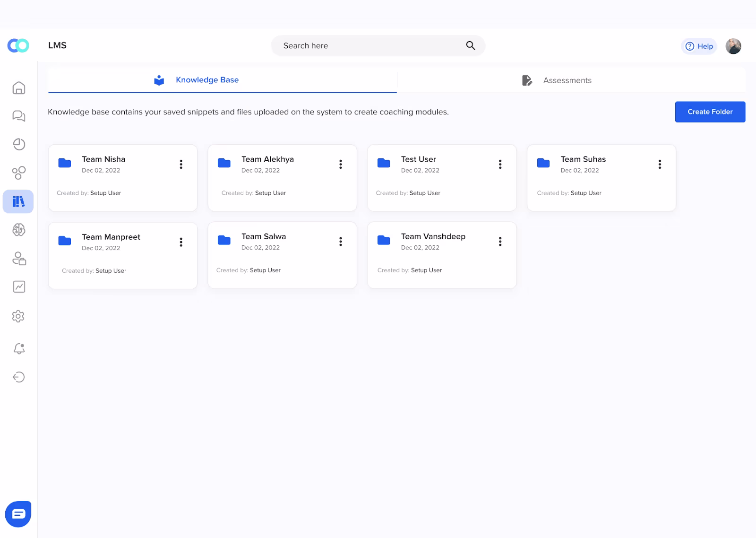
Task: Open Team Salwa three-dot options menu
Action: [341, 242]
